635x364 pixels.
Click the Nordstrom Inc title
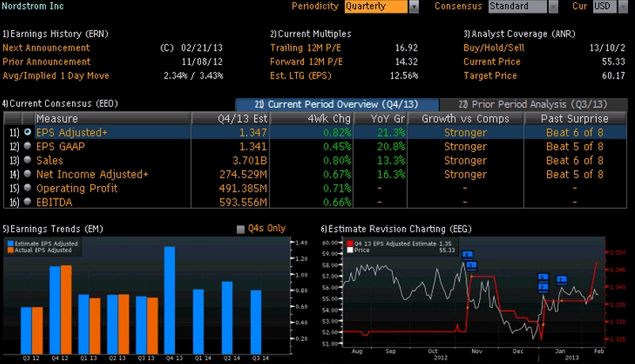32,6
